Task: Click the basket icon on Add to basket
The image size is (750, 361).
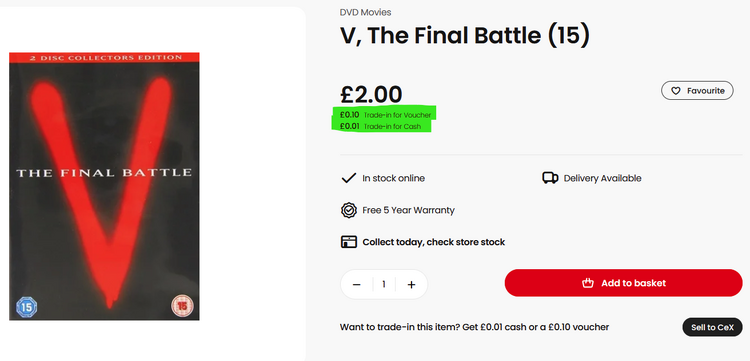Action: point(587,283)
